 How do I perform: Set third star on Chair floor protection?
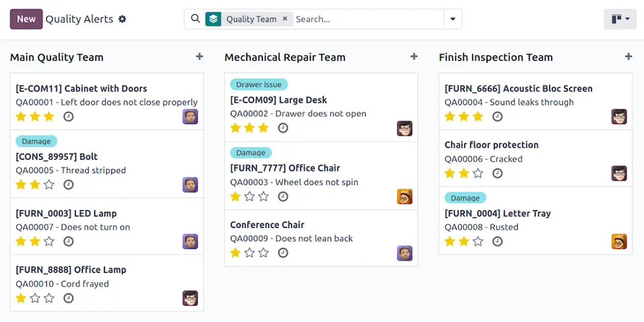(478, 174)
